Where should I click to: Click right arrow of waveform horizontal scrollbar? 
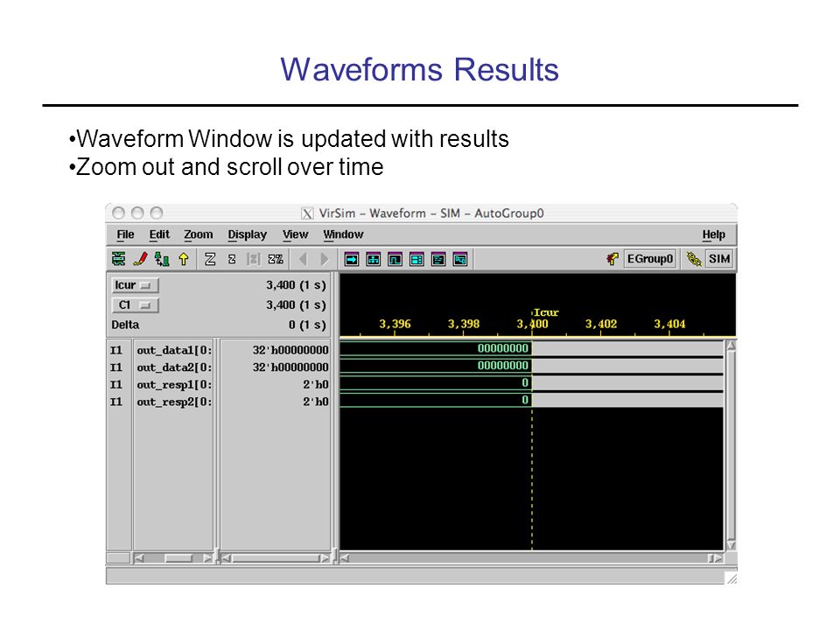[x=717, y=558]
